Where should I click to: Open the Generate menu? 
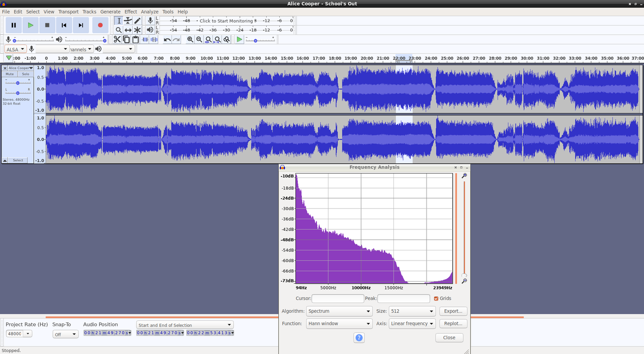click(x=110, y=12)
